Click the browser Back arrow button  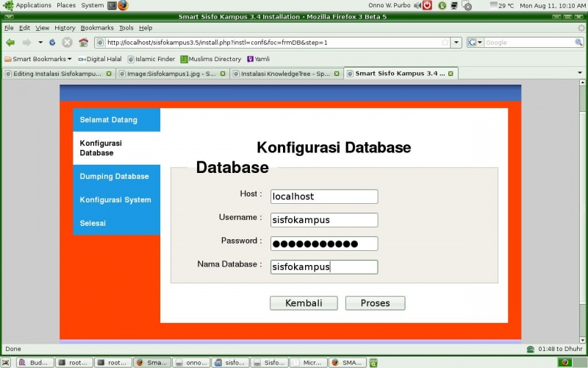(x=10, y=43)
